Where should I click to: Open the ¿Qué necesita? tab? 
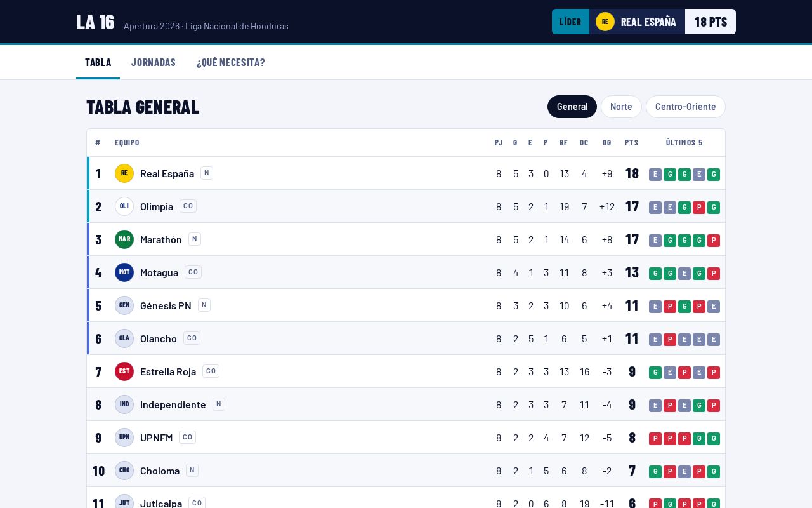[x=231, y=62]
